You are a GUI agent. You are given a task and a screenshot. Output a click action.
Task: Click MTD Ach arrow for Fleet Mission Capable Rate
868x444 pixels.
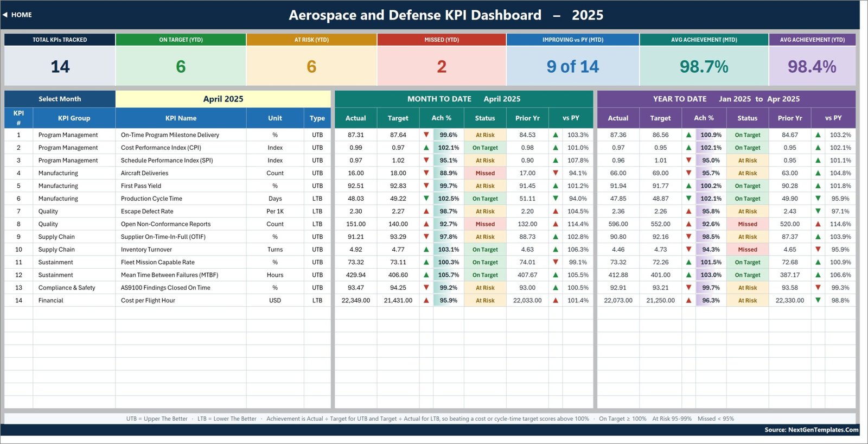[426, 262]
